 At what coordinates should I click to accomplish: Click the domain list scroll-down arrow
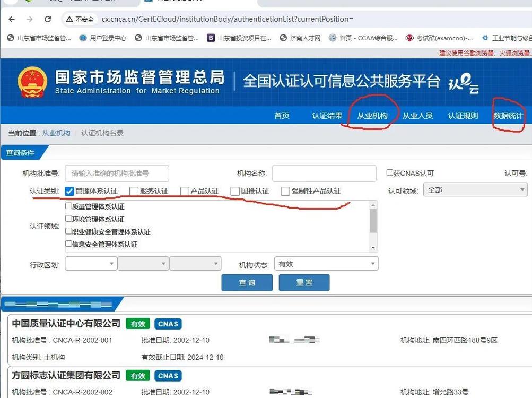(x=373, y=248)
